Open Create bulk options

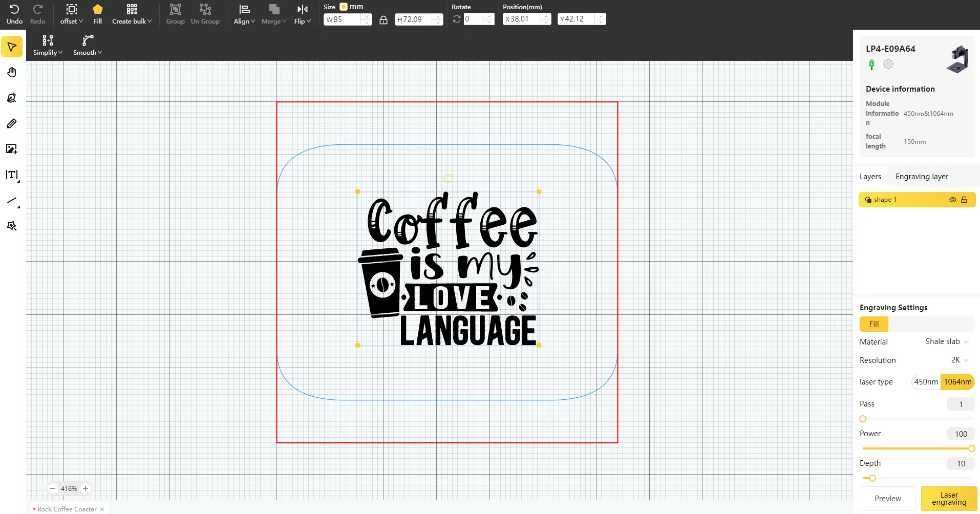click(x=132, y=14)
